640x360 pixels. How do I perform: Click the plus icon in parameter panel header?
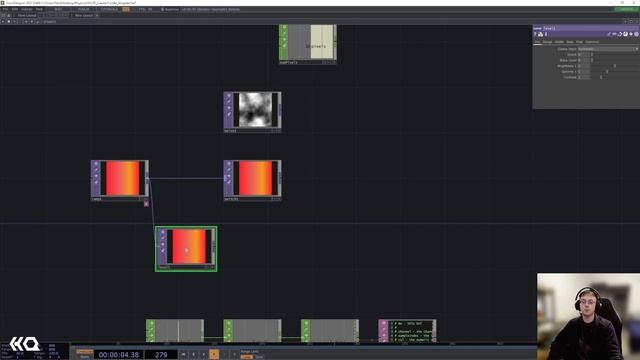[x=631, y=34]
